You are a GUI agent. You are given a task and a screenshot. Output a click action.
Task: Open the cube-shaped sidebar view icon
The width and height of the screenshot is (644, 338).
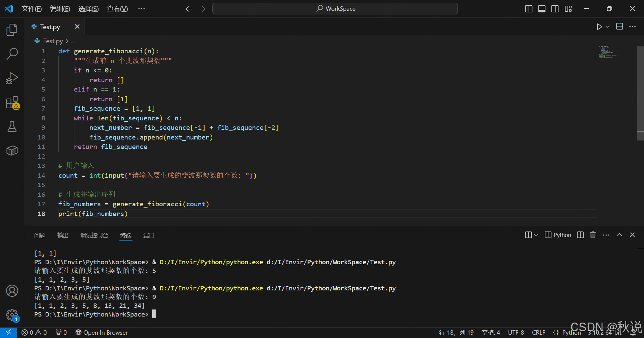coord(12,151)
